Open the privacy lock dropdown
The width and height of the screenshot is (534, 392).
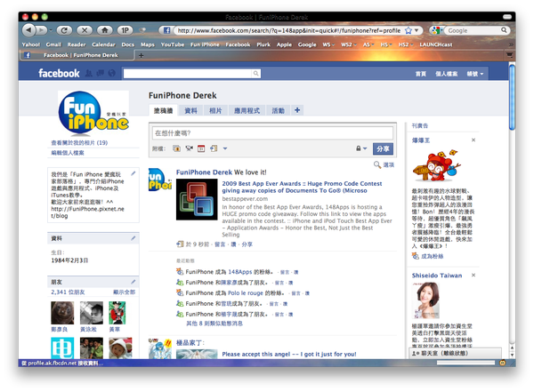361,148
